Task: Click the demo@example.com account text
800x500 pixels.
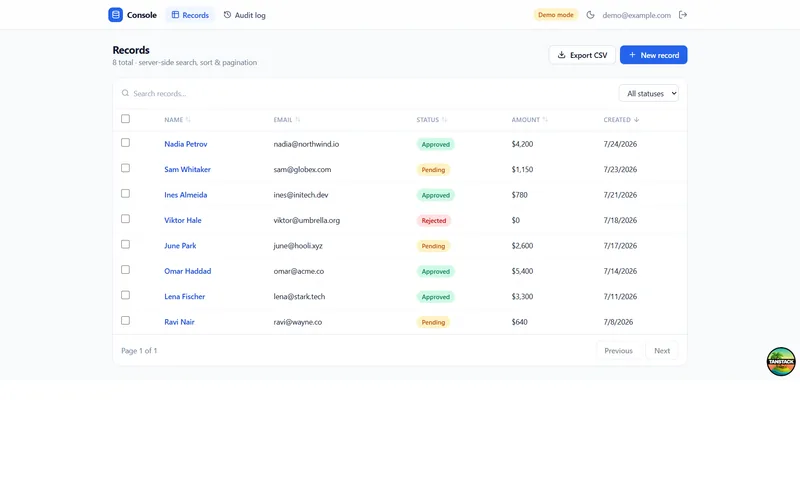Action: point(636,15)
